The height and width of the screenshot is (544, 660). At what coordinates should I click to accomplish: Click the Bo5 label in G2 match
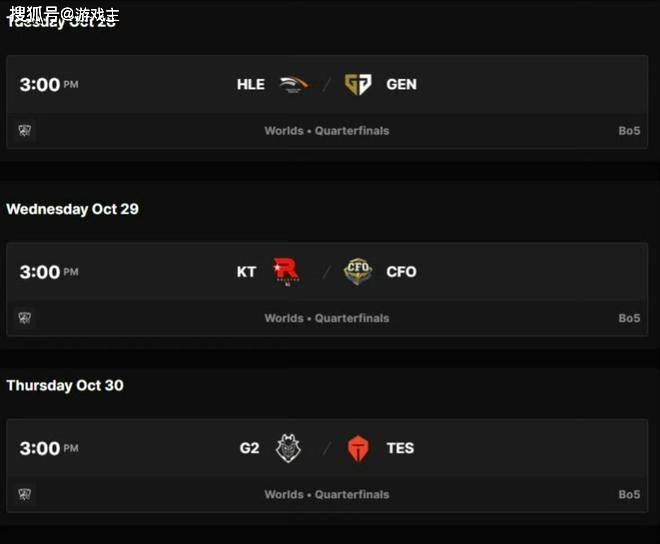pos(629,494)
